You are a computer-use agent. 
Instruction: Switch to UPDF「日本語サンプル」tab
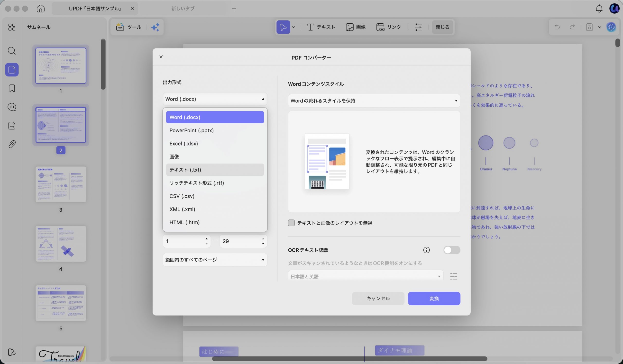point(95,9)
